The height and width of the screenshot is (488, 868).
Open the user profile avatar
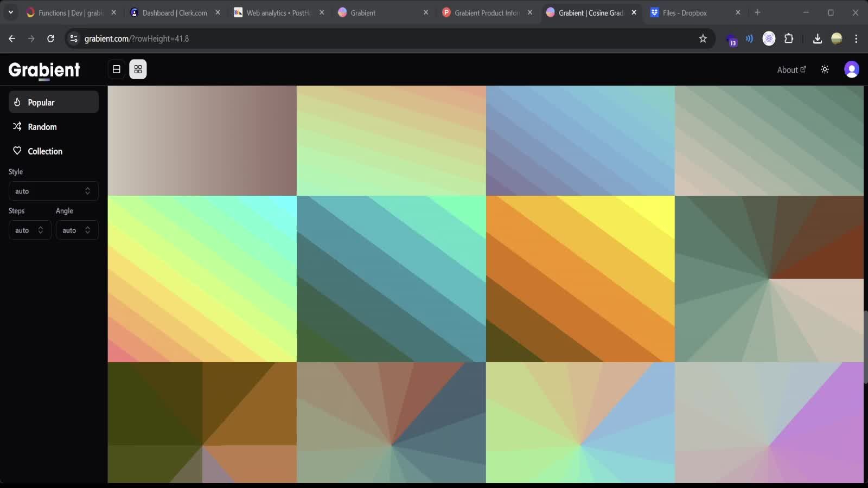click(x=851, y=69)
